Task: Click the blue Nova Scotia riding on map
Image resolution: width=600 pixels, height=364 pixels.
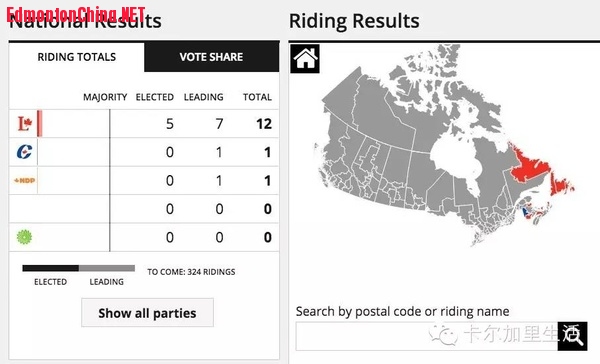Action: (525, 211)
